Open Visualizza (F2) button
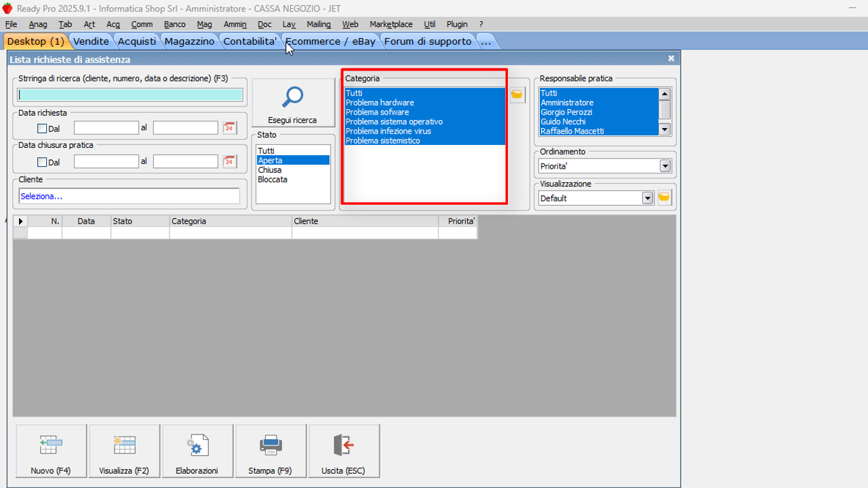Image resolution: width=868 pixels, height=488 pixels. tap(124, 451)
